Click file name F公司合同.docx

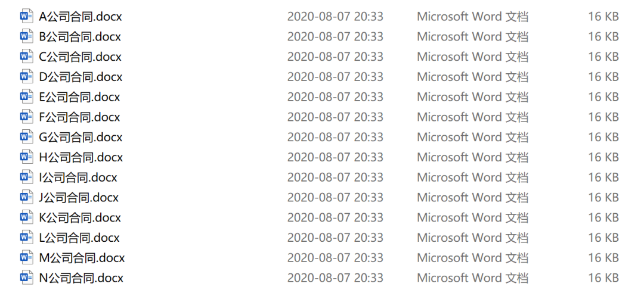pos(79,117)
